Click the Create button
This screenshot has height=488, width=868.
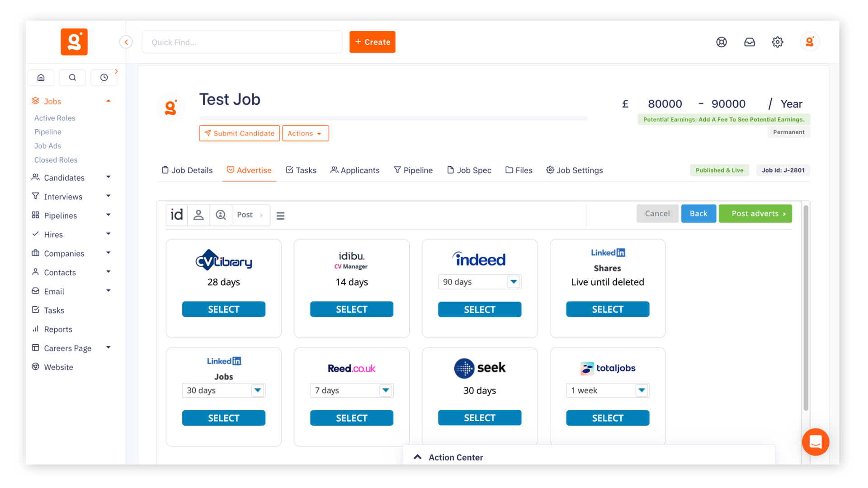373,42
